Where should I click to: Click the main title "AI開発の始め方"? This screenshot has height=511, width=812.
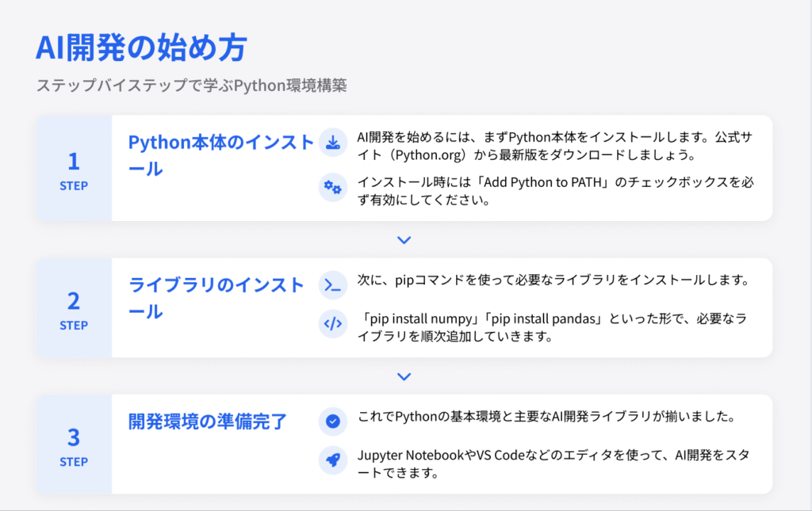click(141, 48)
